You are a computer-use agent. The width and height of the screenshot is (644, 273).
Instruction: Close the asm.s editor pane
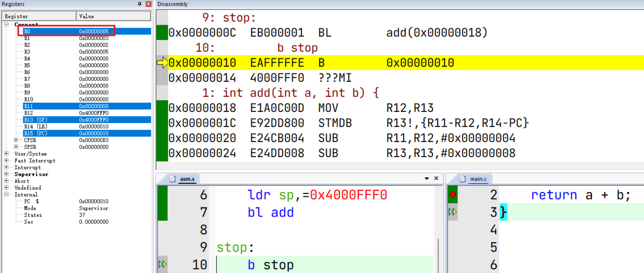[x=436, y=178]
